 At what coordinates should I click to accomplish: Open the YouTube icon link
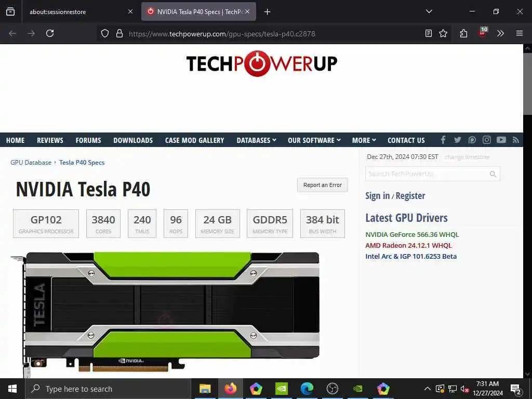point(501,140)
